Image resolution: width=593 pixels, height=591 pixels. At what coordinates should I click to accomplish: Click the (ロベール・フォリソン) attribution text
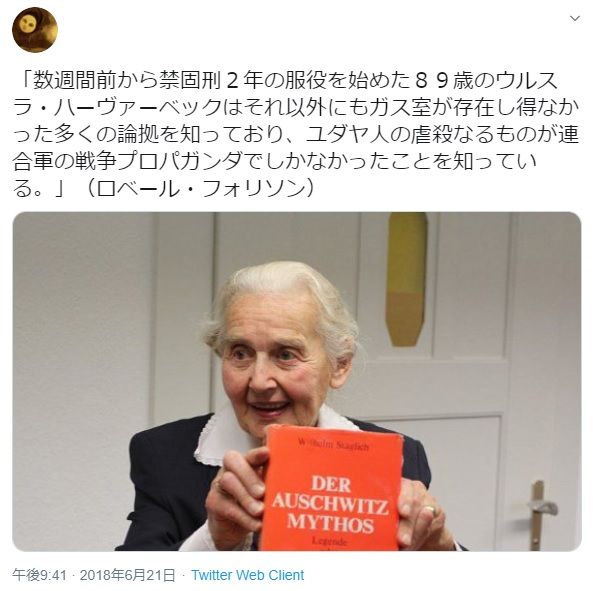[x=200, y=189]
